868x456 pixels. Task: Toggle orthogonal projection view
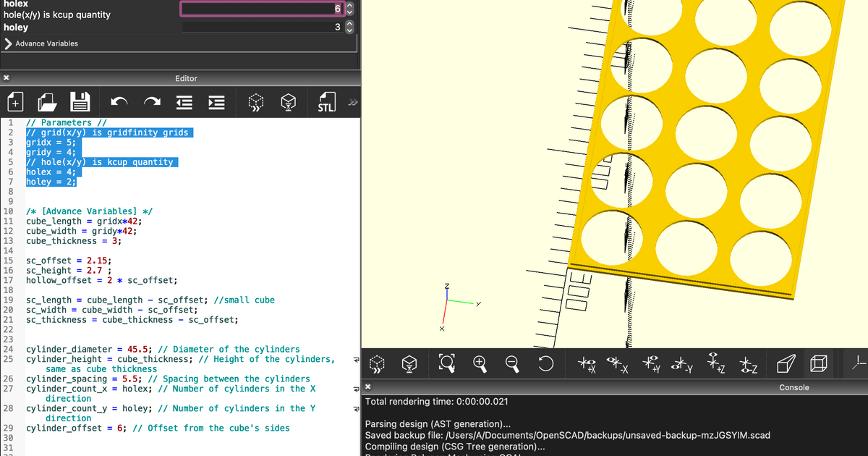tap(818, 364)
